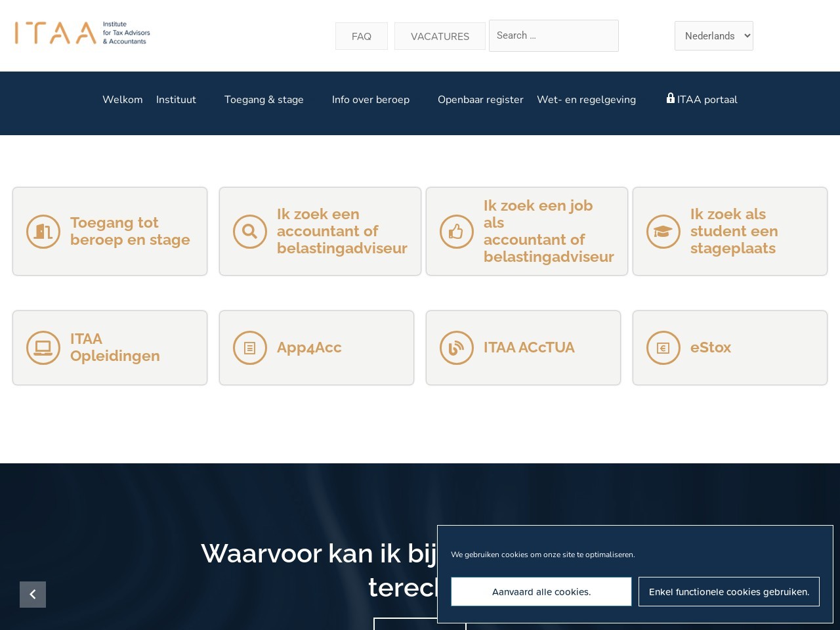Open the ITAA portaal link
The image size is (840, 630).
[x=702, y=100]
